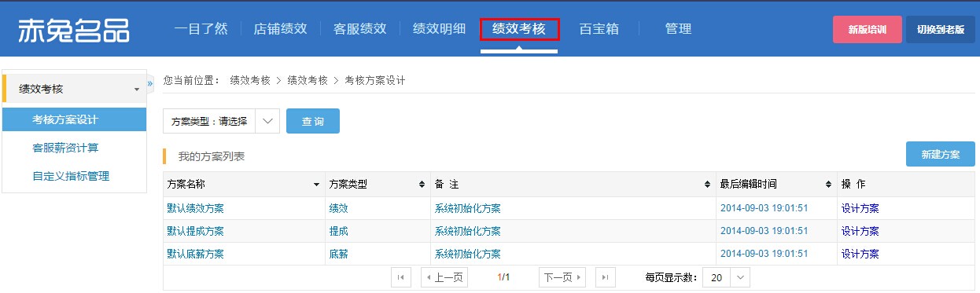This screenshot has height=293, width=980.
Task: Click 设计方案 for 默认绩效方案
Action: [x=860, y=208]
